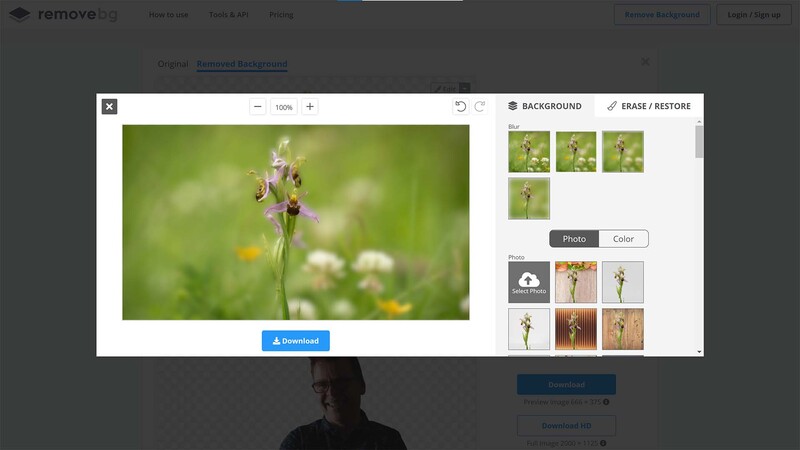
Task: Switch to the BACKGROUND tab
Action: [x=545, y=106]
